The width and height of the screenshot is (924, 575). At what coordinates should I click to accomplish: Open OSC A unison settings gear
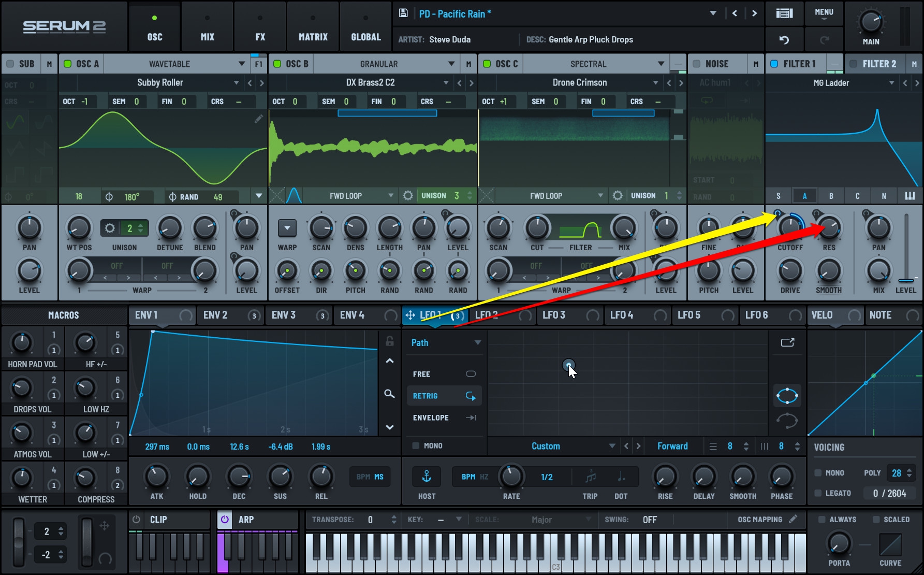point(110,228)
